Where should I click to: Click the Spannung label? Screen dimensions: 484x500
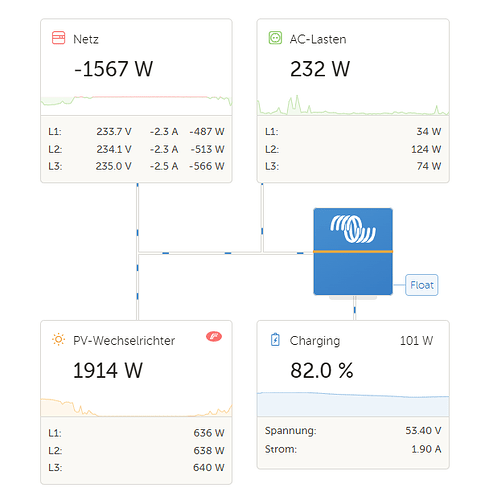(x=291, y=431)
